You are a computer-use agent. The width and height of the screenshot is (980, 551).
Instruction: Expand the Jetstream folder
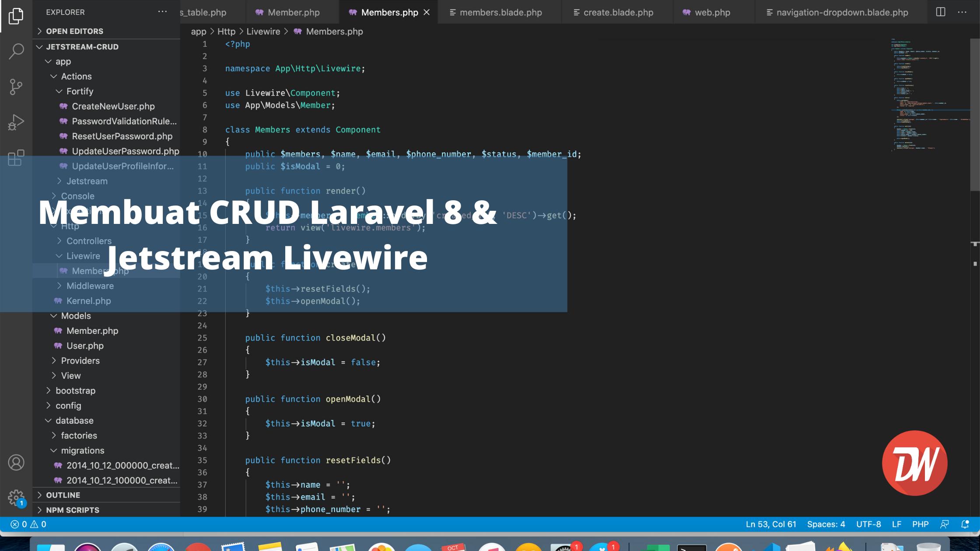pyautogui.click(x=106, y=181)
